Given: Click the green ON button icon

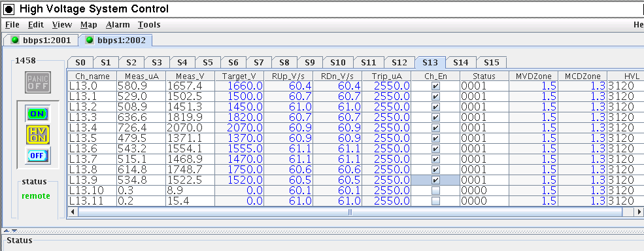Looking at the screenshot, I should click(x=38, y=114).
